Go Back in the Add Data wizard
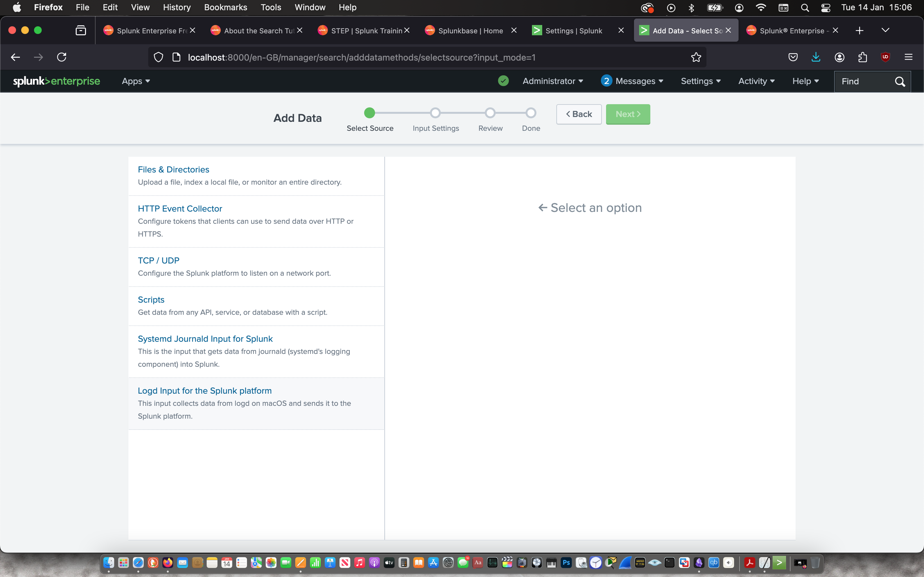 578,114
